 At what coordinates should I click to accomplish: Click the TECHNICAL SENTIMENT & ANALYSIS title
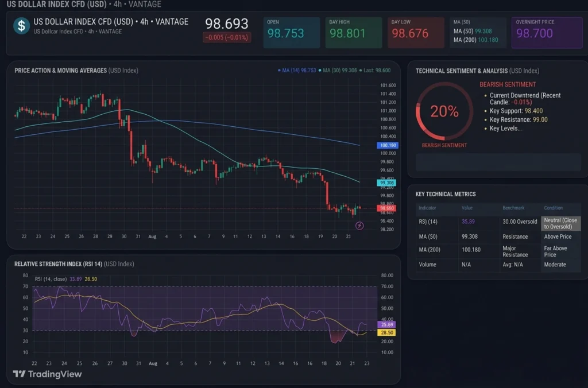(x=461, y=71)
